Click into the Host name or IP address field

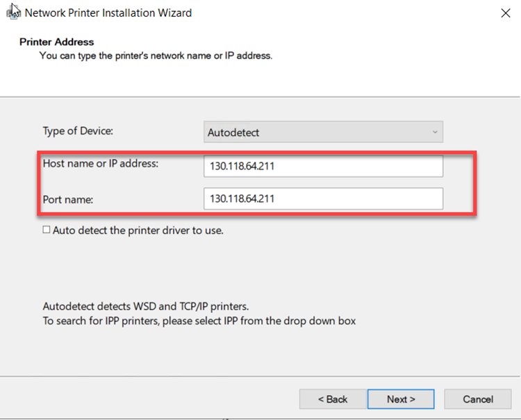pyautogui.click(x=323, y=167)
